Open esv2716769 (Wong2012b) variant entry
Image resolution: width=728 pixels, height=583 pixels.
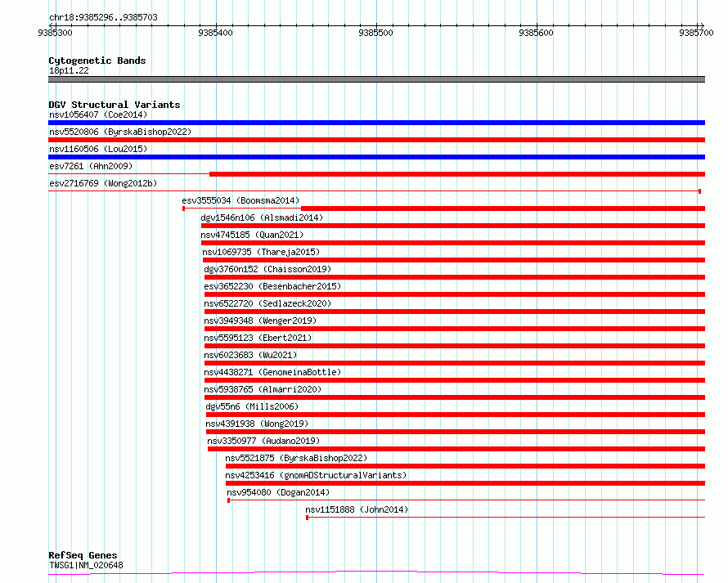click(103, 183)
